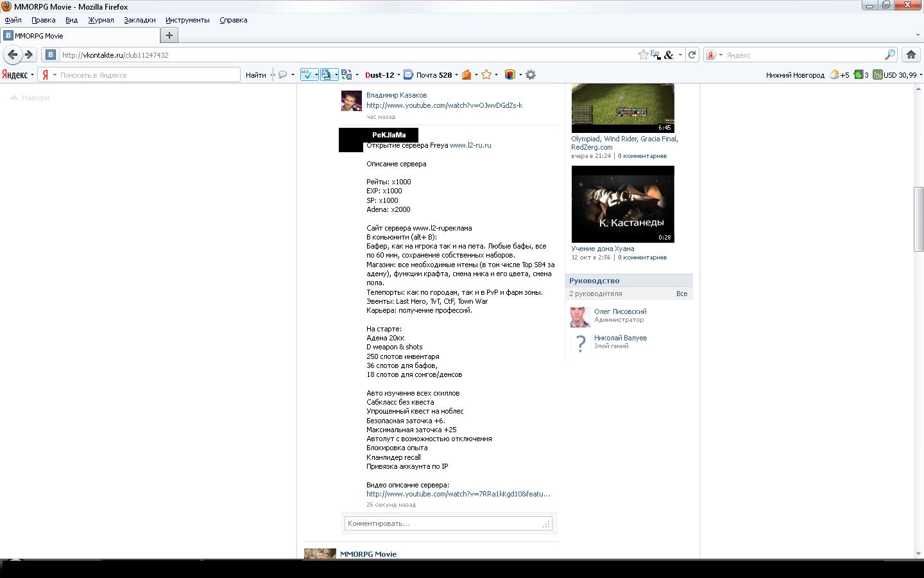
Task: Open the www.l2-ru.ru server link
Action: 470,145
